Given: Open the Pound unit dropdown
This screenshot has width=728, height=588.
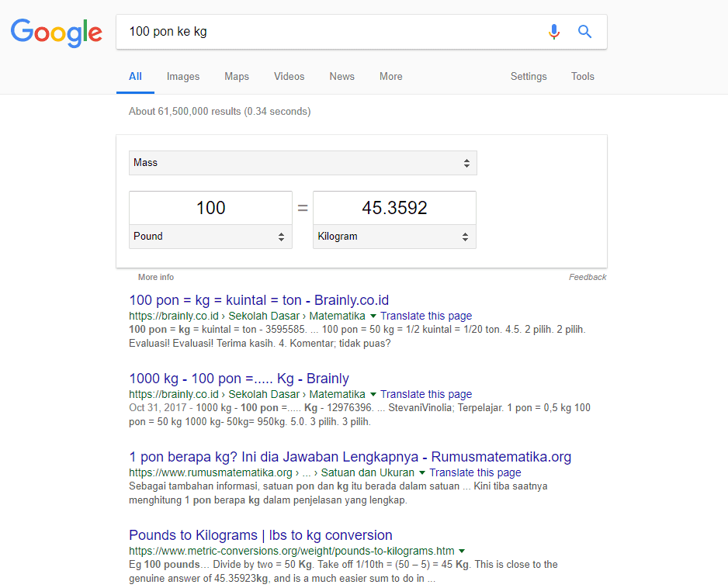Looking at the screenshot, I should (210, 237).
